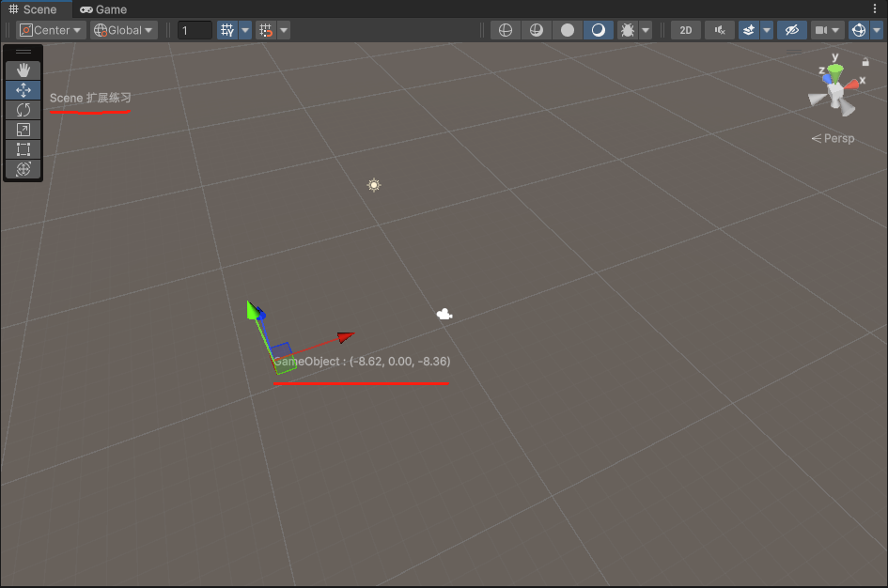Open the scene camera settings button

pos(820,30)
